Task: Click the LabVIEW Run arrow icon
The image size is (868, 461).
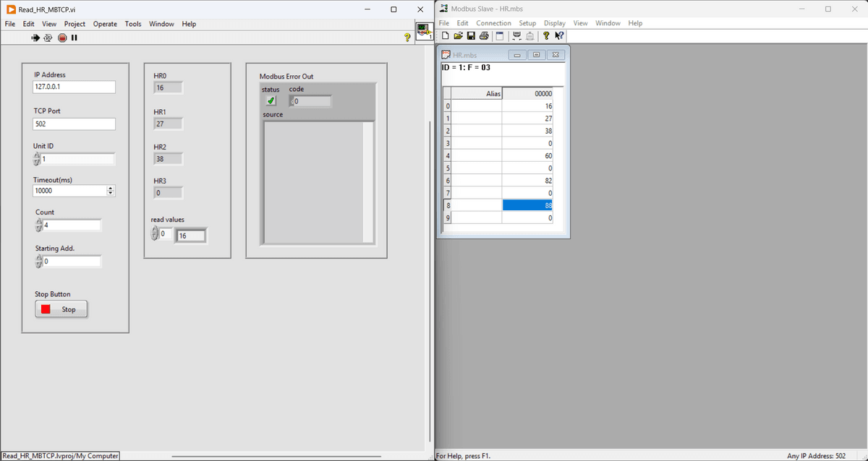Action: [35, 38]
